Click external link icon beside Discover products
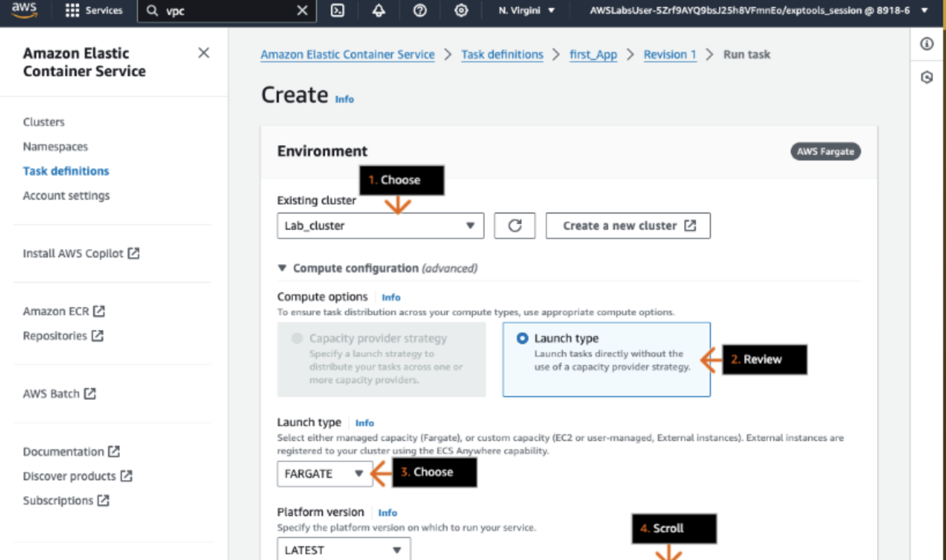The image size is (946, 560). pos(126,476)
